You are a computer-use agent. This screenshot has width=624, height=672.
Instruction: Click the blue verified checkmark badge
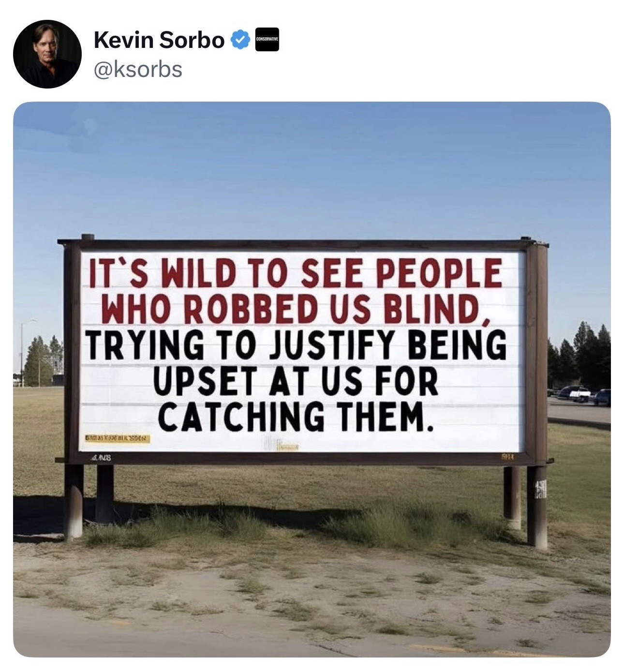240,40
